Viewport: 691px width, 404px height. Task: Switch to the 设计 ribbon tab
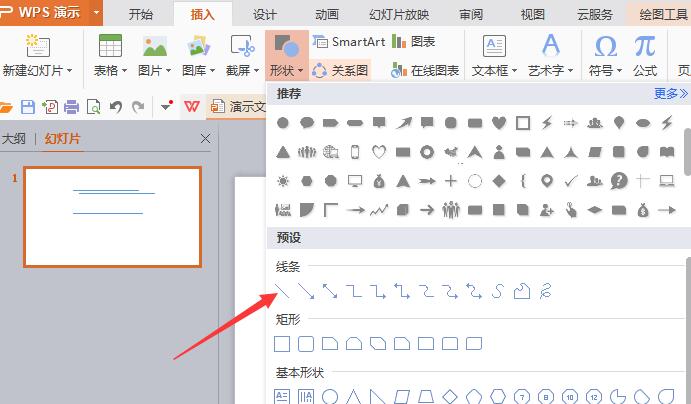tap(264, 14)
